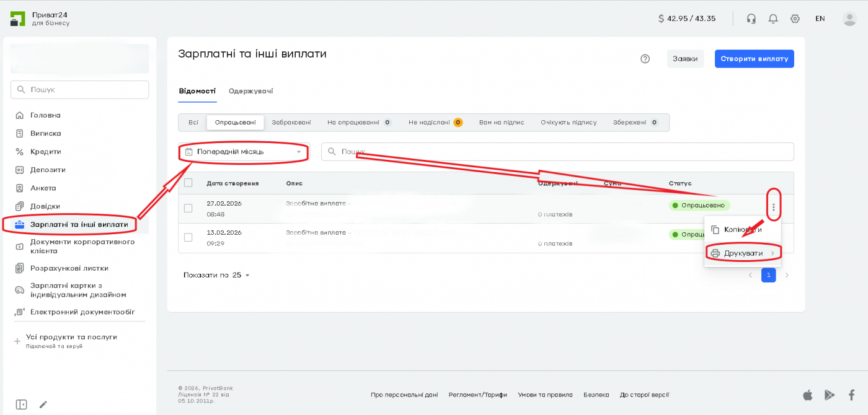Click the headset support icon
This screenshot has width=868, height=415.
(751, 19)
